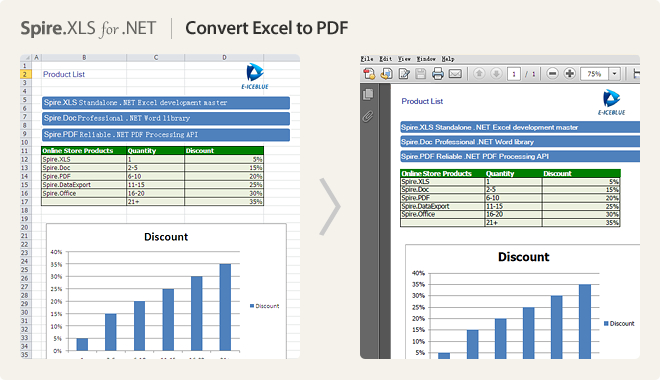Screen dimensions: 660x380
Task: Click '21+' quantity cell in Excel
Action: pos(155,202)
